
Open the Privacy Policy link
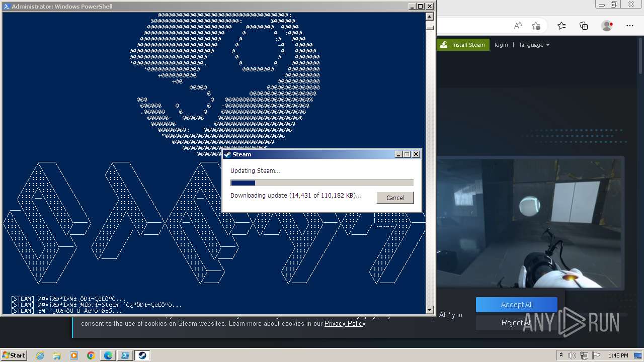pyautogui.click(x=345, y=323)
